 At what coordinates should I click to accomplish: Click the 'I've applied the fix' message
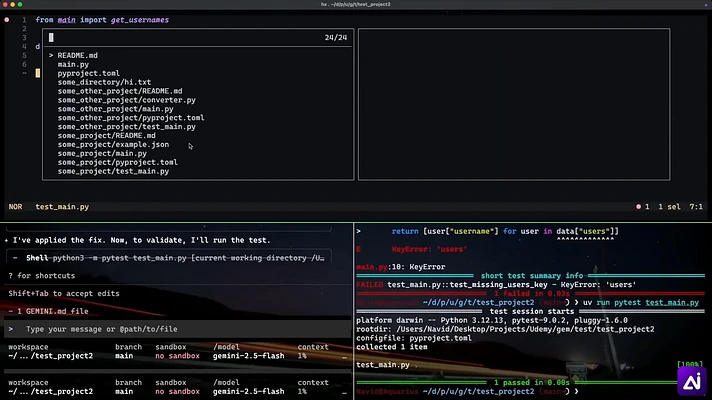tap(141, 240)
